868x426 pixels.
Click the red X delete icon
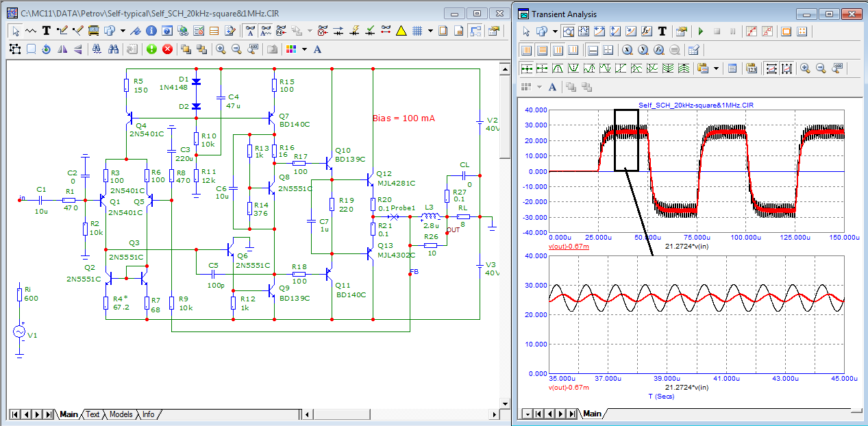[x=166, y=49]
